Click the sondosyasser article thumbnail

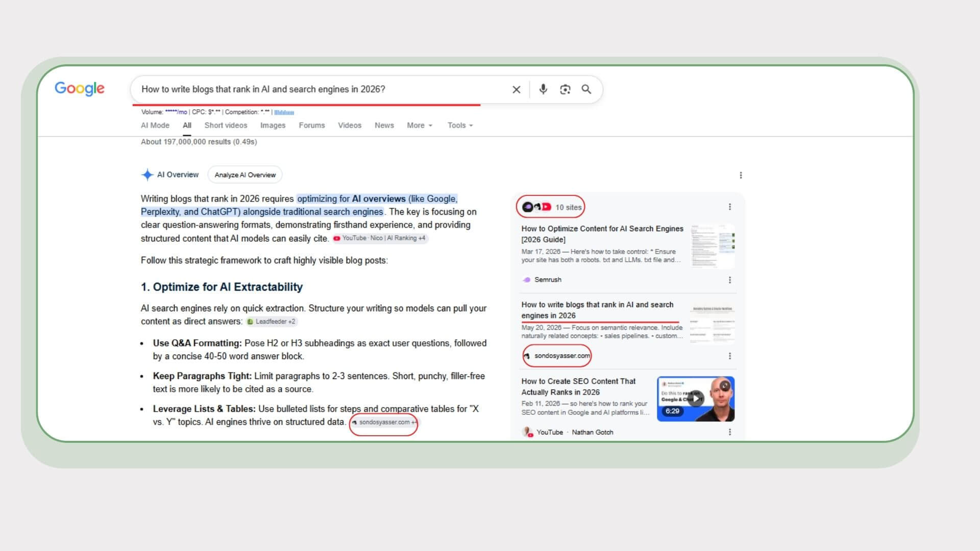pos(713,323)
